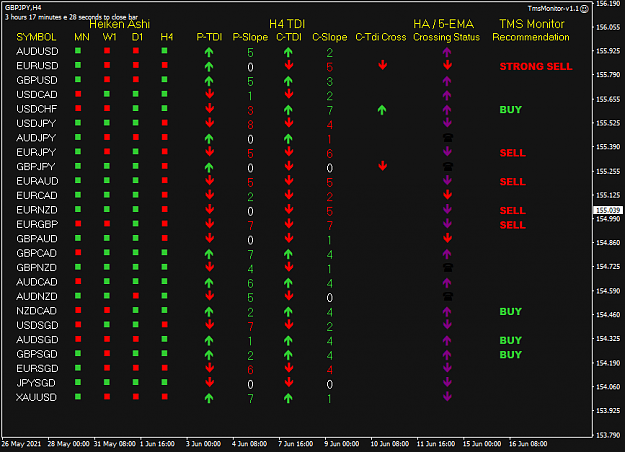
Task: Click the SELL recommendation for EURGBP
Action: [513, 225]
